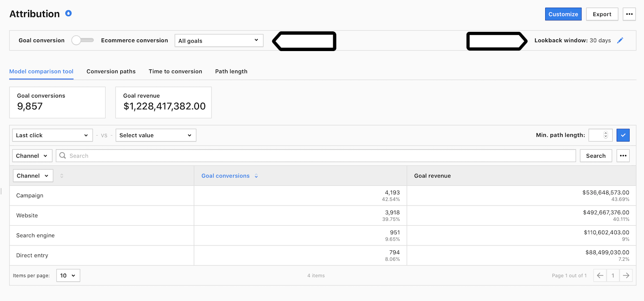Screen dimensions: 644x301
Task: Click the blue info icon beside Attribution
Action: click(x=68, y=13)
